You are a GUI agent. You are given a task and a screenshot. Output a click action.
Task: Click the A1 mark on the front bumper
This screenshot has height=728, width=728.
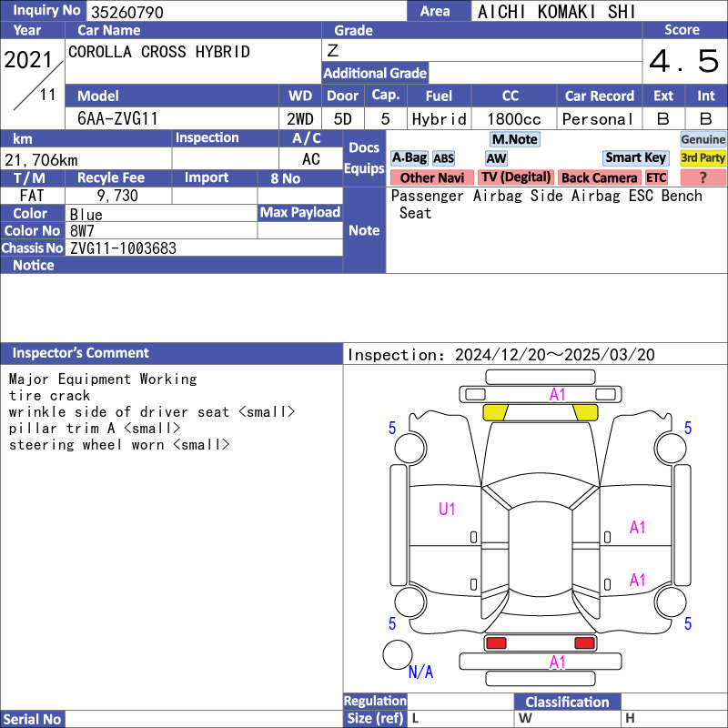click(557, 395)
